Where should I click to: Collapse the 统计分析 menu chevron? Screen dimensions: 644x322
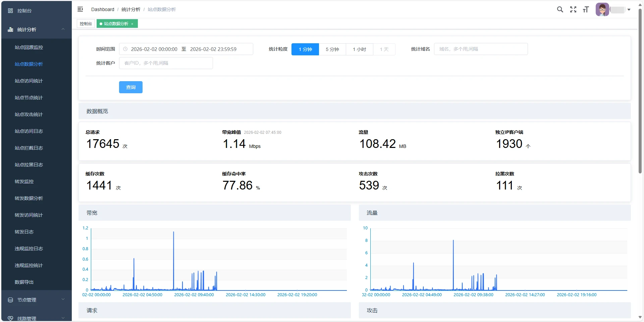63,30
